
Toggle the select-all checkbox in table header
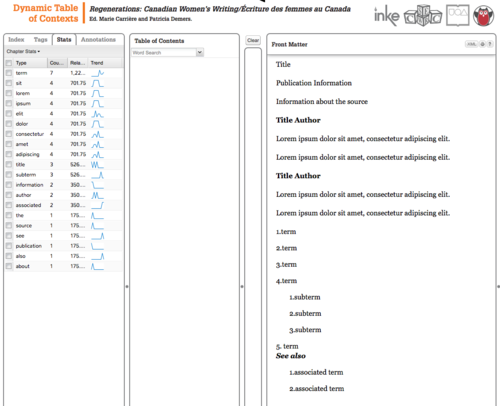click(9, 63)
